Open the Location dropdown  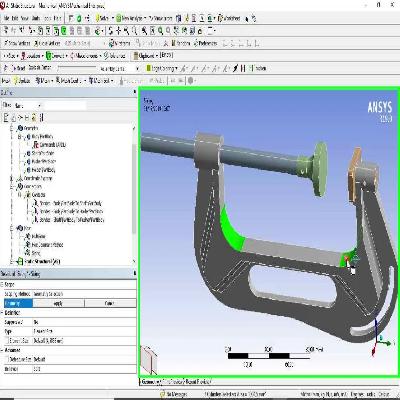click(x=32, y=56)
